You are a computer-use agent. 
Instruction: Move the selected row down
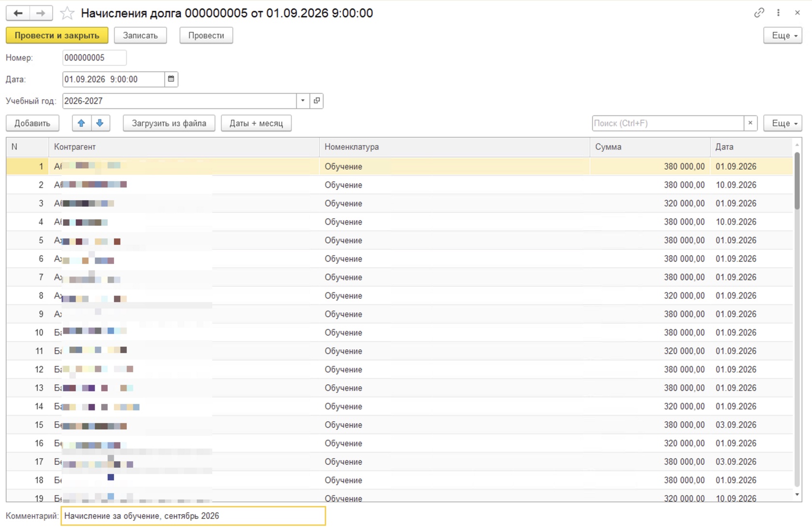pos(100,123)
